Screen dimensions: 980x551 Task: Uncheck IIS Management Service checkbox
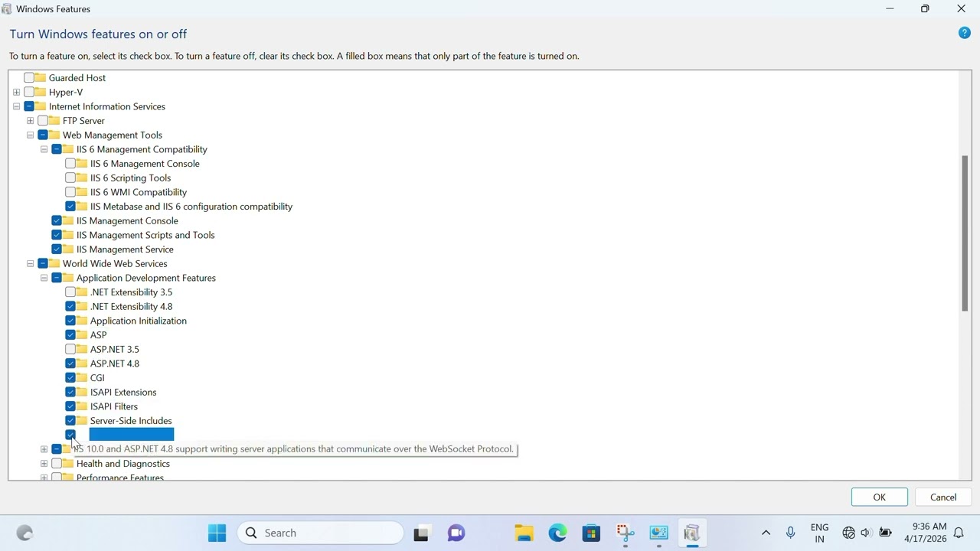point(57,249)
